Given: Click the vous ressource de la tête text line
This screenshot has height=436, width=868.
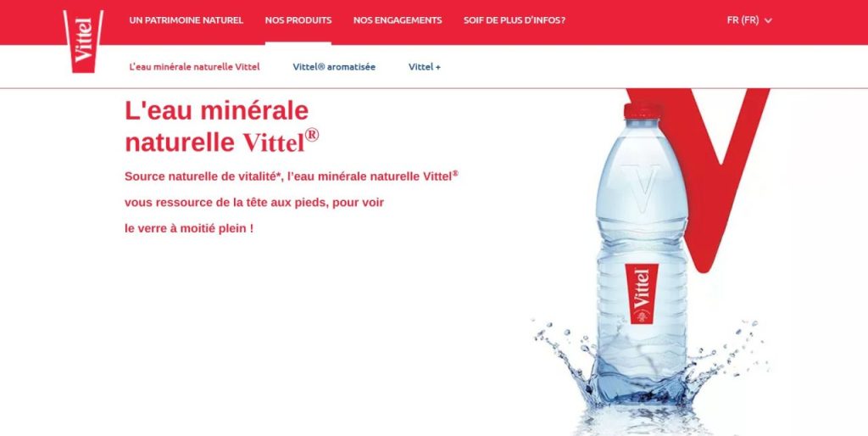Looking at the screenshot, I should [x=254, y=202].
